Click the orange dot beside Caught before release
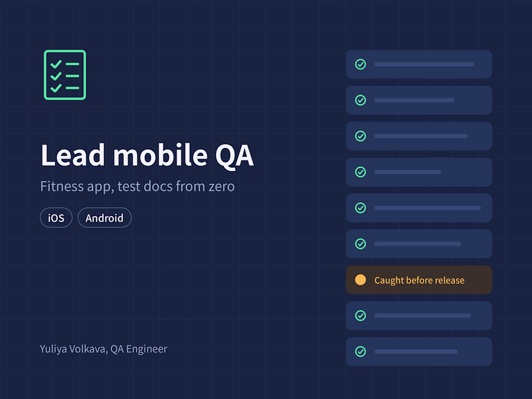This screenshot has height=399, width=532. tap(360, 280)
